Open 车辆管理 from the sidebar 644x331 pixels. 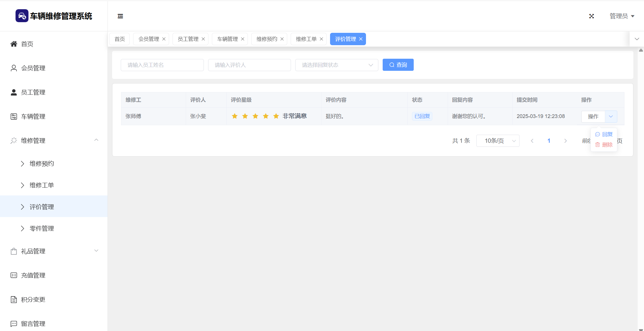click(33, 116)
